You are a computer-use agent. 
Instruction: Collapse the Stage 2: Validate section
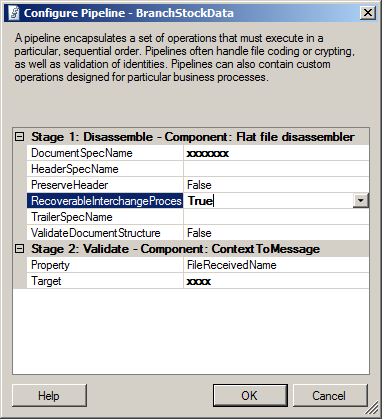coord(20,249)
